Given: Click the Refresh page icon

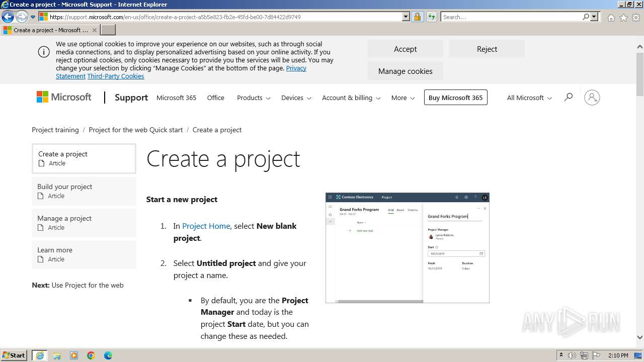Looking at the screenshot, I should [x=431, y=17].
